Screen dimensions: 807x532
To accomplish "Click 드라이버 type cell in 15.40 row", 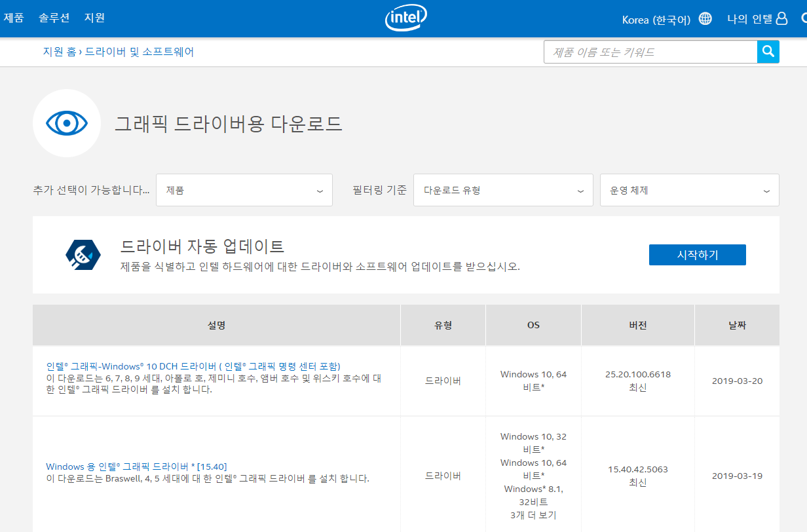I will pos(443,476).
